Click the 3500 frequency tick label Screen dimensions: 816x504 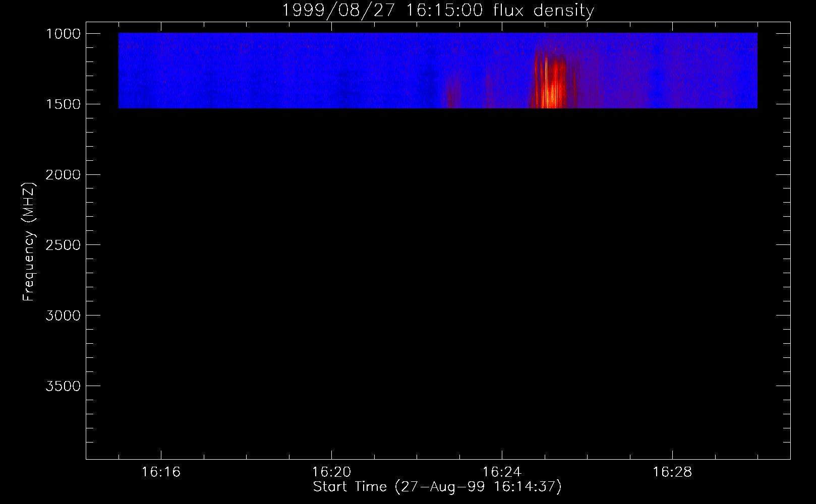(x=64, y=386)
